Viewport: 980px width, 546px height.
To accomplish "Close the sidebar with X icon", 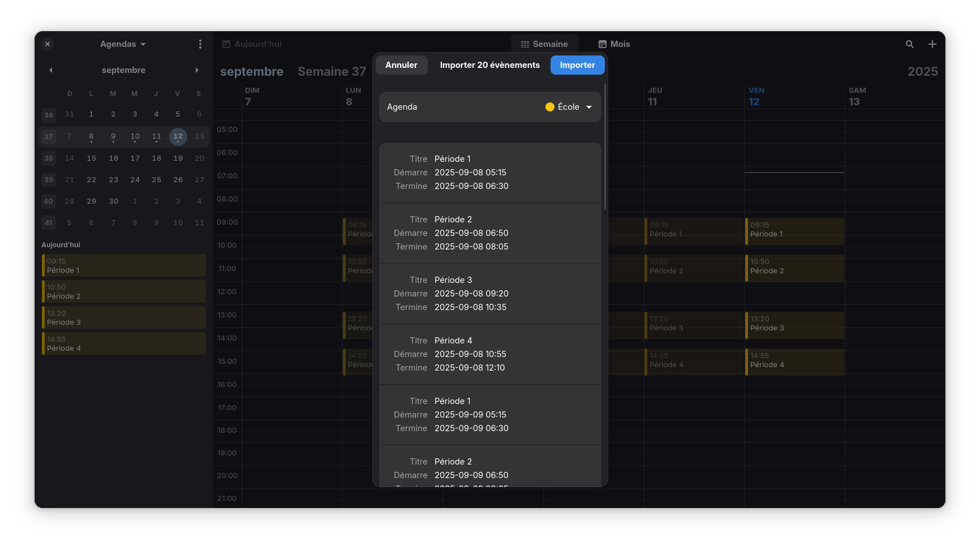I will (48, 44).
